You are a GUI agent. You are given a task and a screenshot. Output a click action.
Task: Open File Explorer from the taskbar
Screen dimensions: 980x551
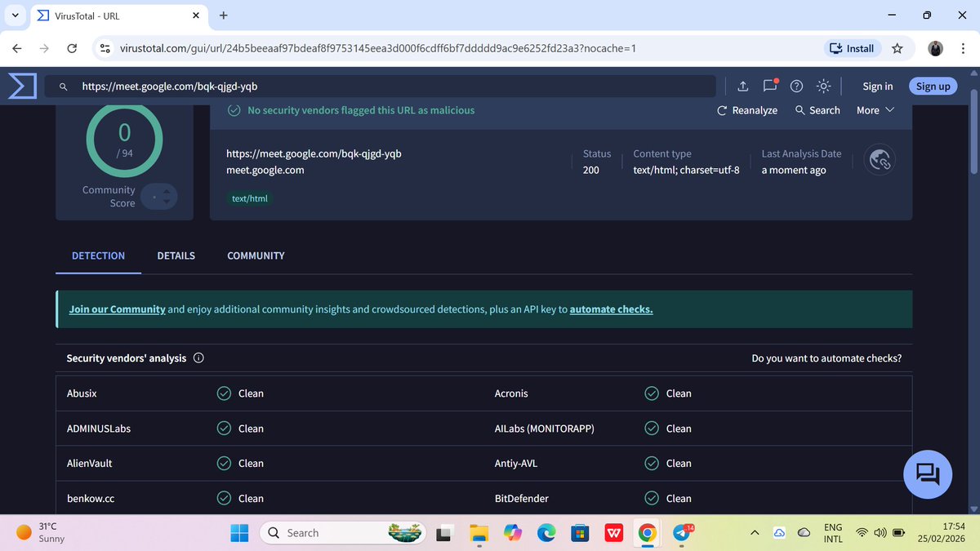[x=479, y=533]
